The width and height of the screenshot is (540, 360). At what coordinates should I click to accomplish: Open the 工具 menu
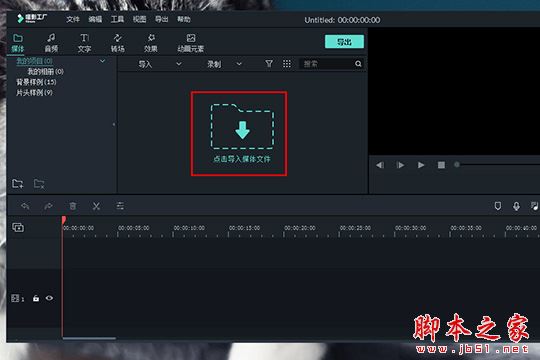coord(117,19)
